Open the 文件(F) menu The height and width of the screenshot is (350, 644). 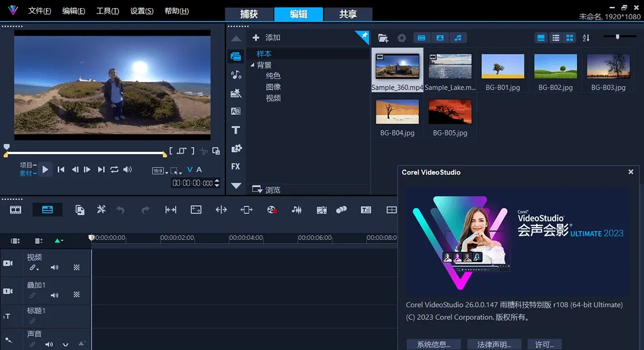40,11
